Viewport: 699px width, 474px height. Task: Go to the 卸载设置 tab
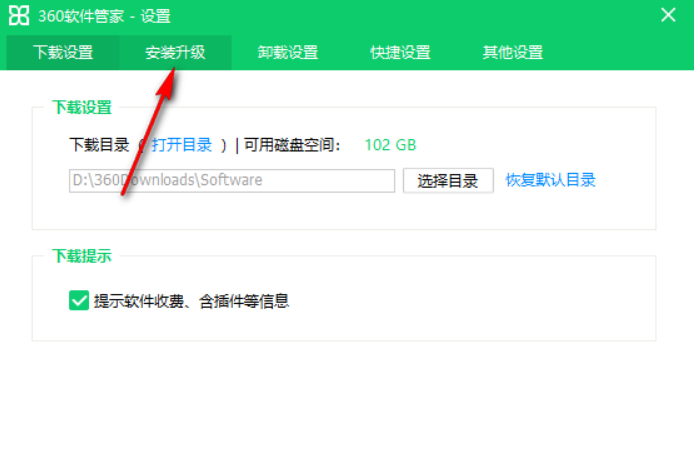(x=288, y=53)
